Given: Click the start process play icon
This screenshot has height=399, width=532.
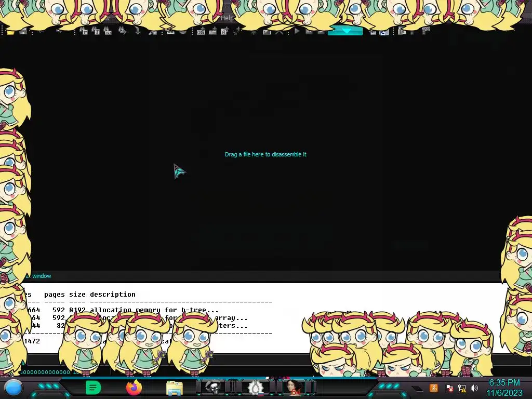Looking at the screenshot, I should pyautogui.click(x=297, y=31).
